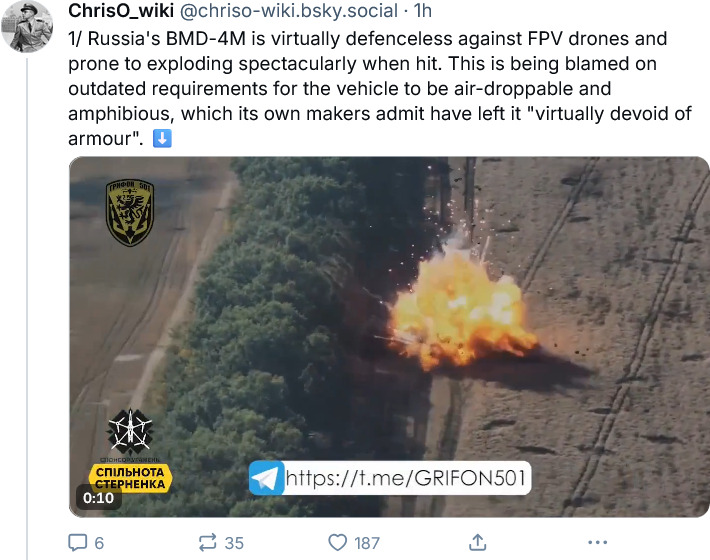
Task: Click the t.me/GRIFON501 URL overlay
Action: [x=406, y=478]
